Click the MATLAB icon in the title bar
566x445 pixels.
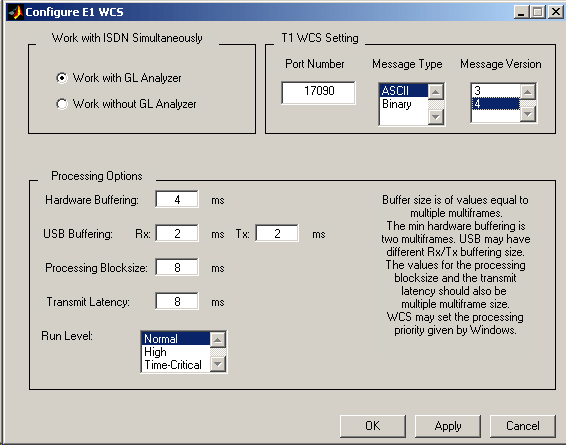(16, 12)
